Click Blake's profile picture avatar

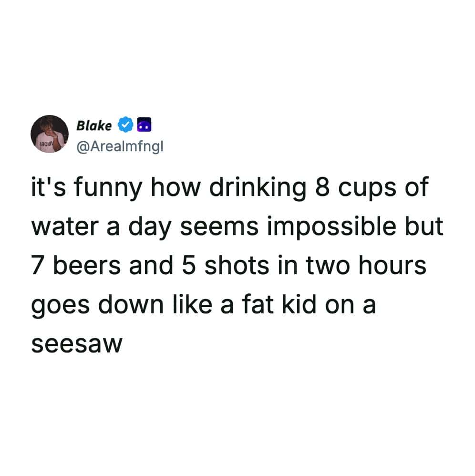point(50,134)
